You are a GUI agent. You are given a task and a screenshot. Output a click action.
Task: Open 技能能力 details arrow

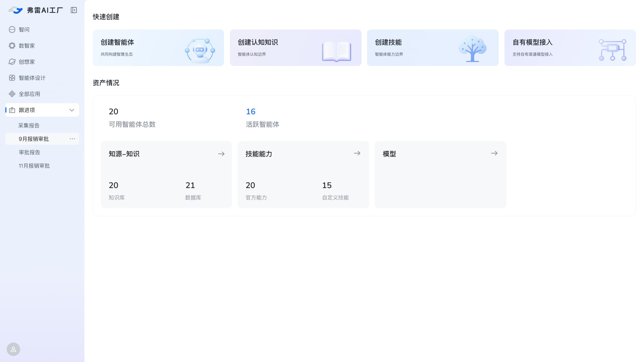357,153
